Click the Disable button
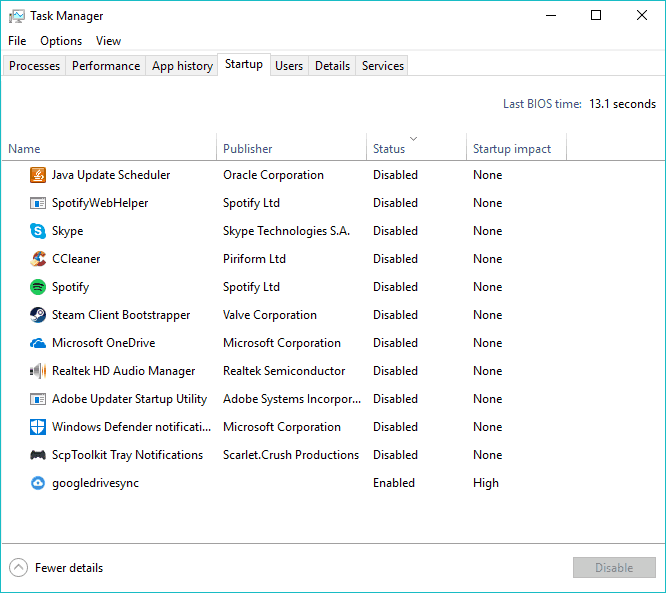The width and height of the screenshot is (666, 593). click(x=614, y=568)
